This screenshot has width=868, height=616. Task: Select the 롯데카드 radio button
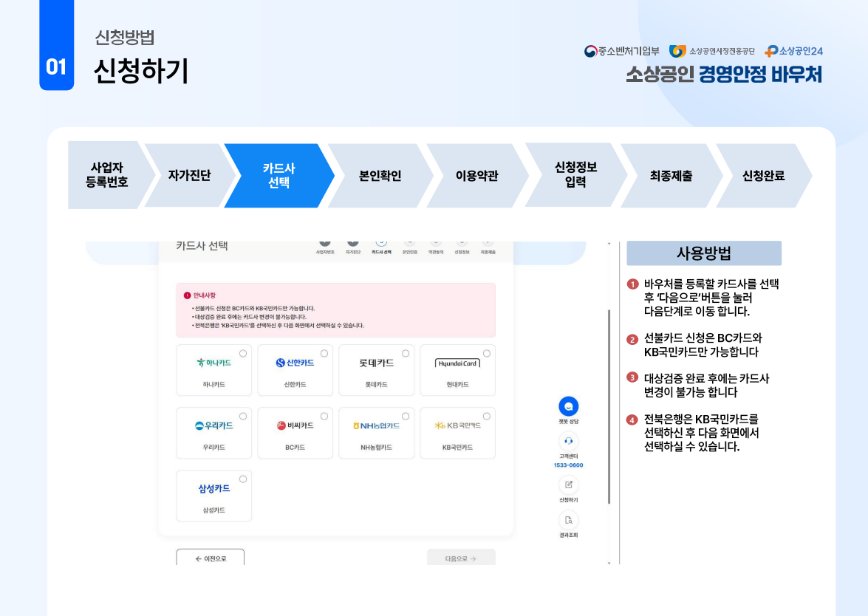[406, 353]
